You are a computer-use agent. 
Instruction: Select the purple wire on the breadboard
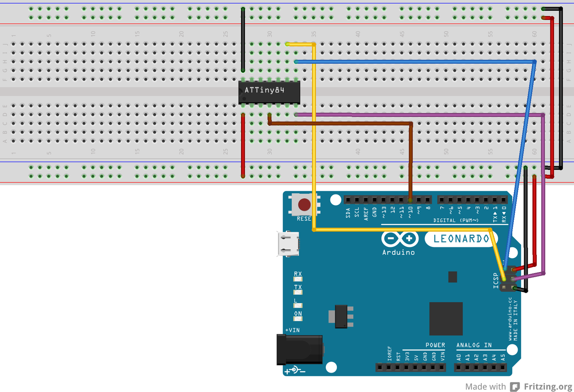(421, 114)
